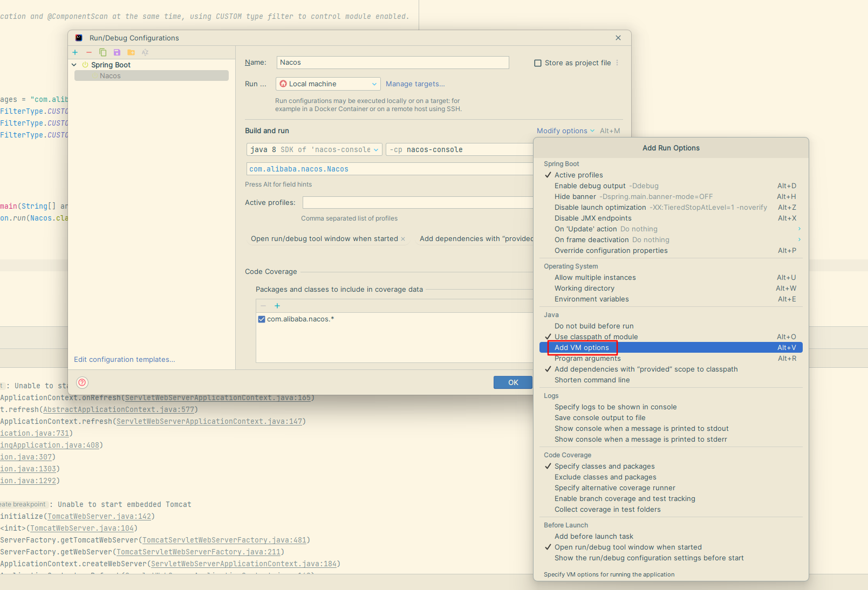Select Working directory menu entry
Viewport: 868px width, 590px height.
pyautogui.click(x=671, y=288)
